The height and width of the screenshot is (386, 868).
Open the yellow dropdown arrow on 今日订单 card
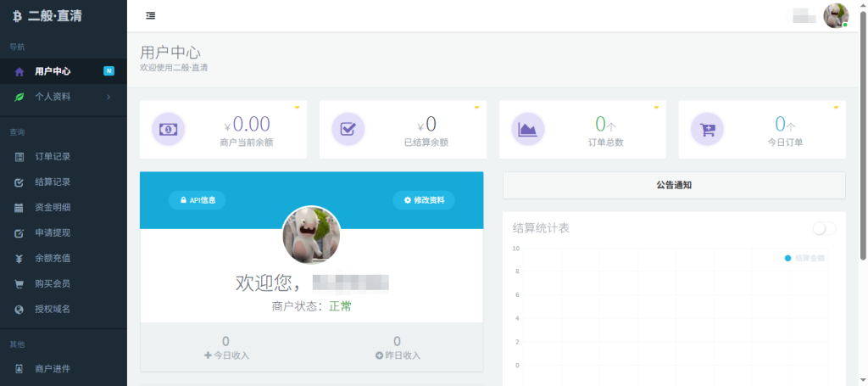click(835, 108)
